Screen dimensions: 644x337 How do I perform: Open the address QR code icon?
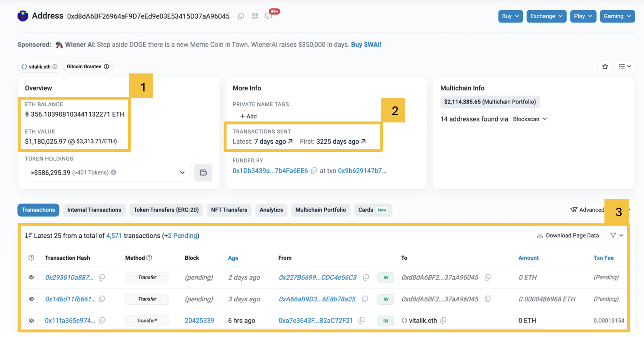click(x=255, y=16)
